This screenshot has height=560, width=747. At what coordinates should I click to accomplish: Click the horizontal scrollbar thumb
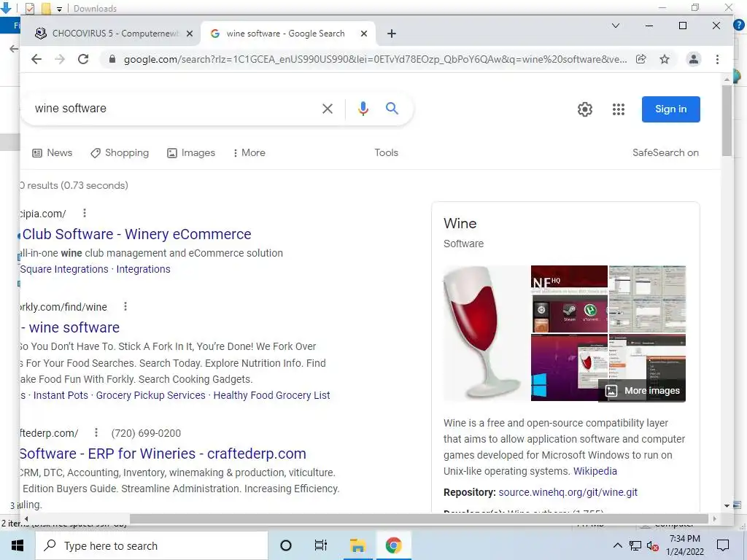click(419, 518)
